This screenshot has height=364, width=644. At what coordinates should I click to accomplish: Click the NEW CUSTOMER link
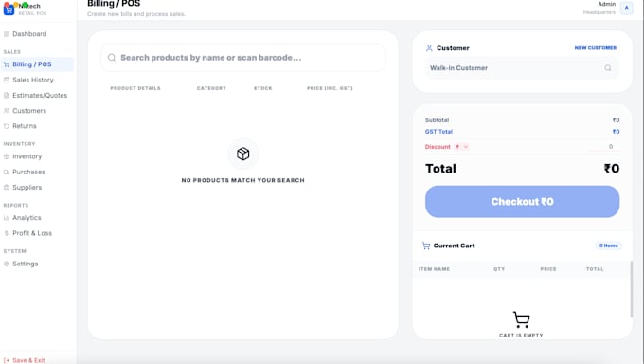[595, 48]
